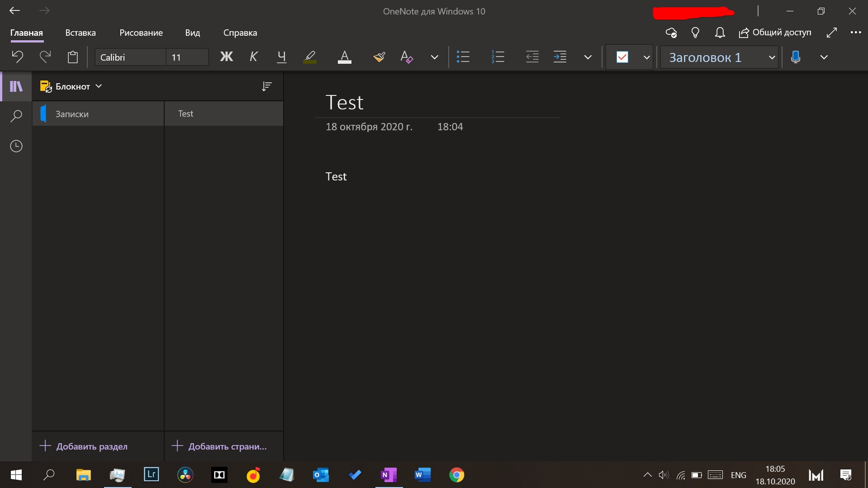This screenshot has height=488, width=868.
Task: Toggle italic formatting (К)
Action: 254,57
